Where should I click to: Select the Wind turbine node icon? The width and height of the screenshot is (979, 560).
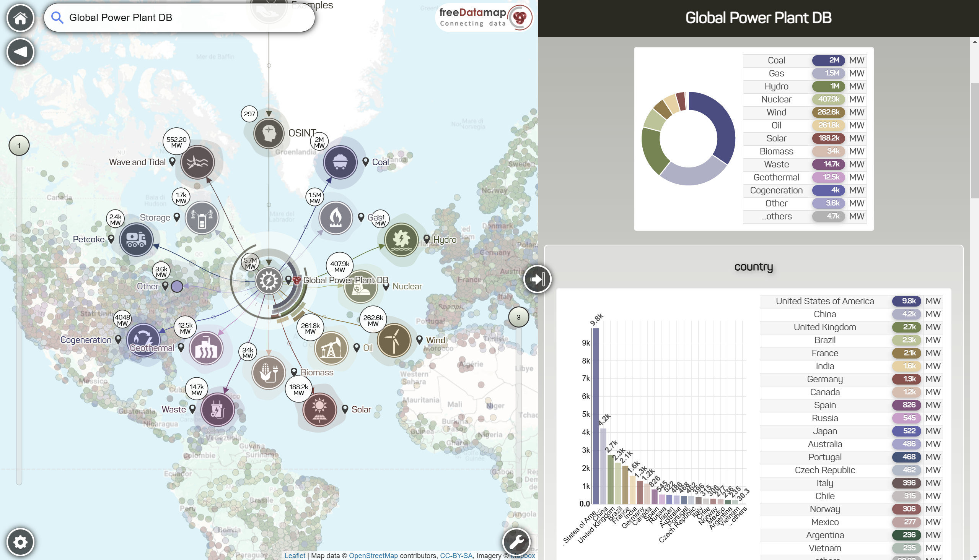394,340
